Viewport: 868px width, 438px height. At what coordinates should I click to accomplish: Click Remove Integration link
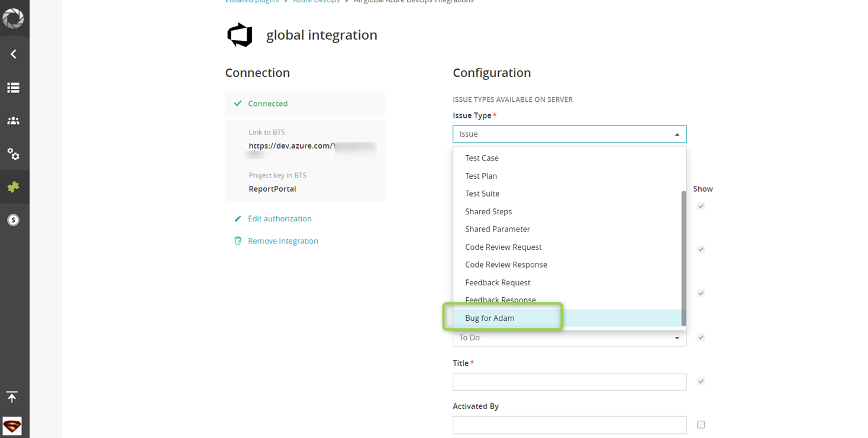[282, 240]
